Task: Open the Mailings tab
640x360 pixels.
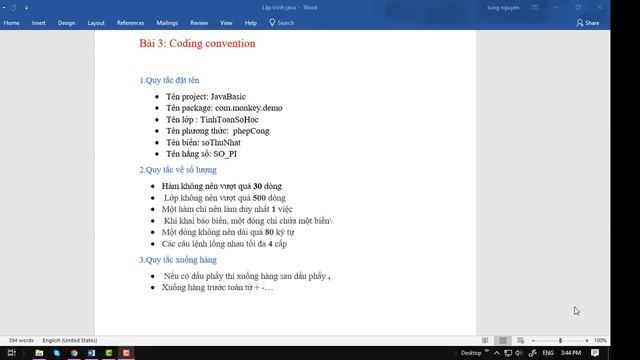Action: [167, 23]
